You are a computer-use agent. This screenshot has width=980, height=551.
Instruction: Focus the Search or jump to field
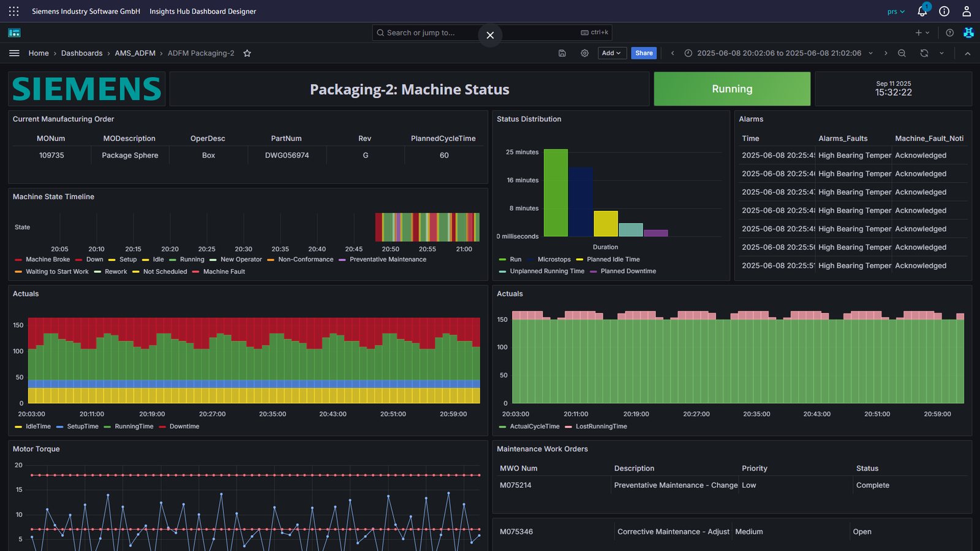click(492, 32)
